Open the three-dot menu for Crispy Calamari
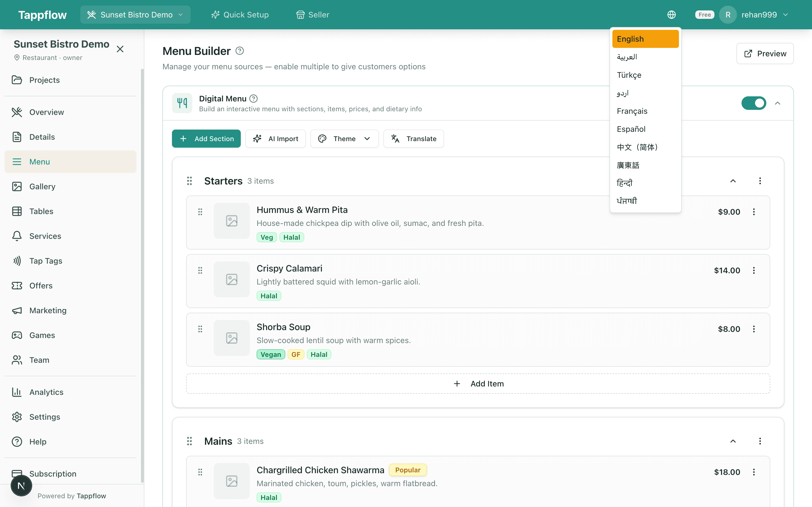This screenshot has height=507, width=812. (754, 270)
